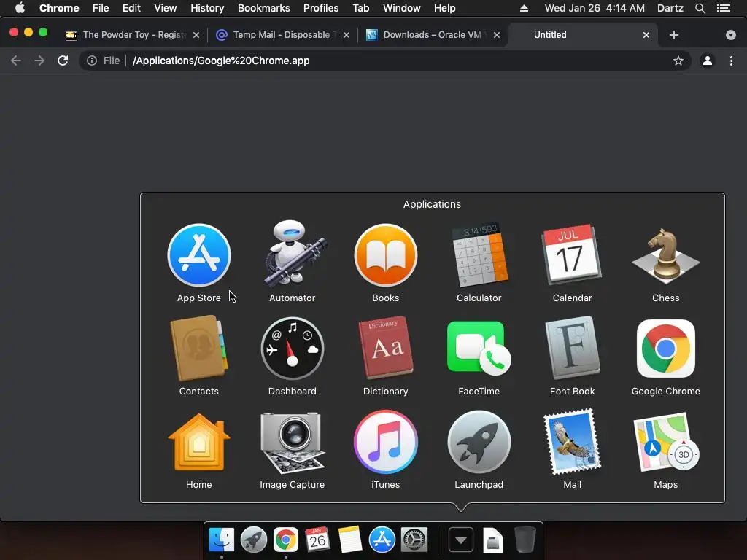The height and width of the screenshot is (560, 747).
Task: Open the Profiles menu
Action: 321,8
